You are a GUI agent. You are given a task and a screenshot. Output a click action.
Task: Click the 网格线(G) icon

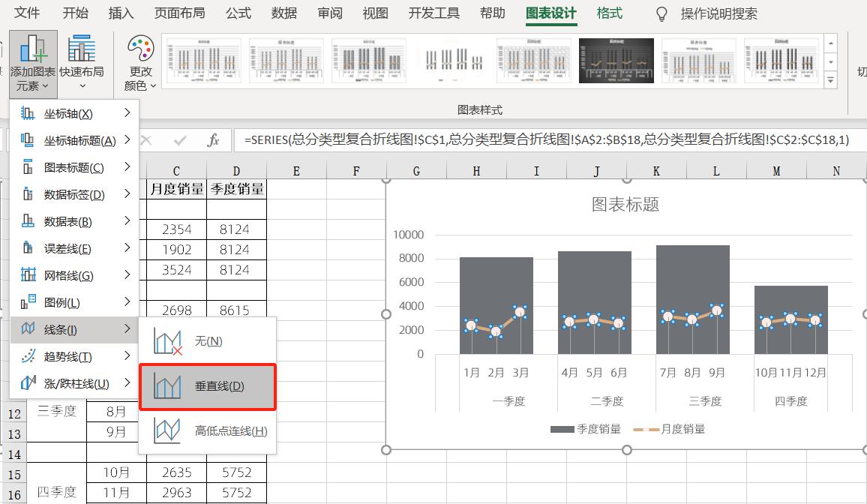pos(28,275)
